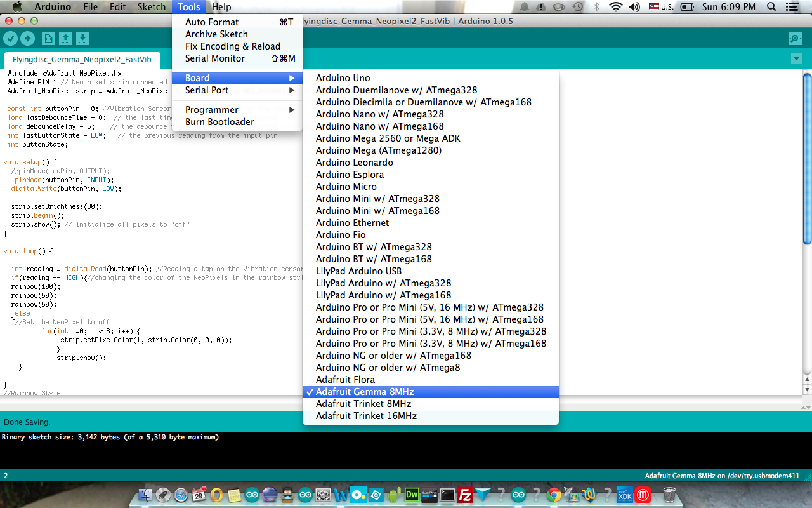
Task: Click the editor vertical scrollbar thumb
Action: pyautogui.click(x=807, y=159)
